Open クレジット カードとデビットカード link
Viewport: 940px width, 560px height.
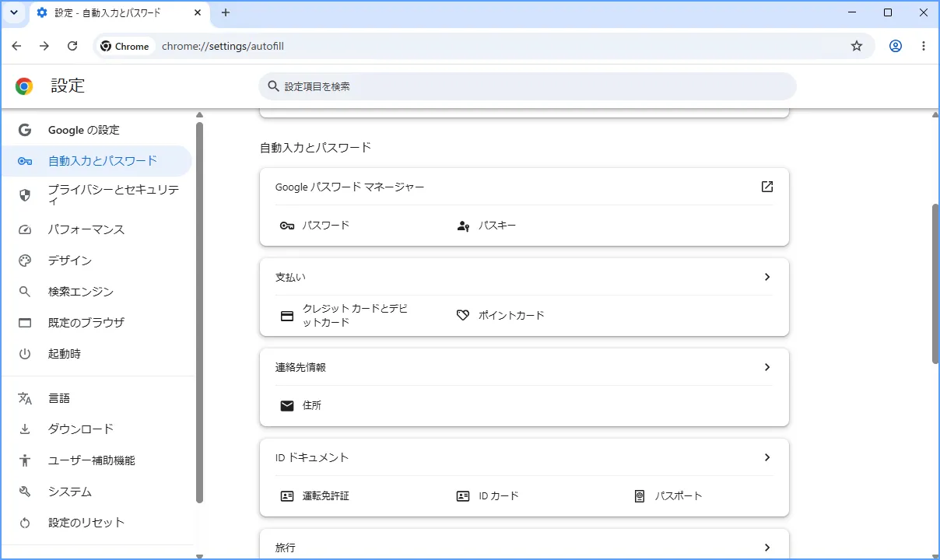tap(356, 316)
